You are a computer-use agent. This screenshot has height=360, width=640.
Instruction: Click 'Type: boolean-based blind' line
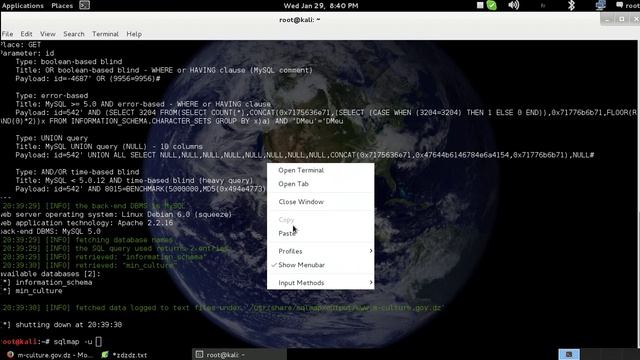[x=69, y=61]
